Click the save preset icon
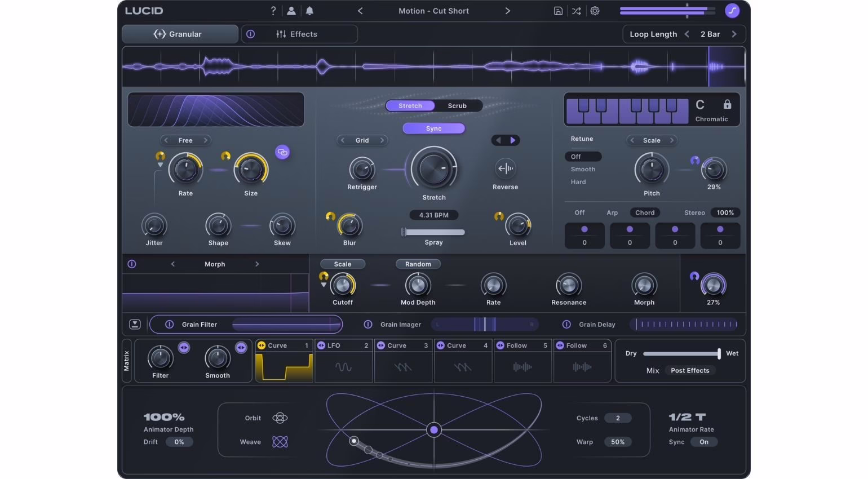The width and height of the screenshot is (868, 479). point(558,11)
